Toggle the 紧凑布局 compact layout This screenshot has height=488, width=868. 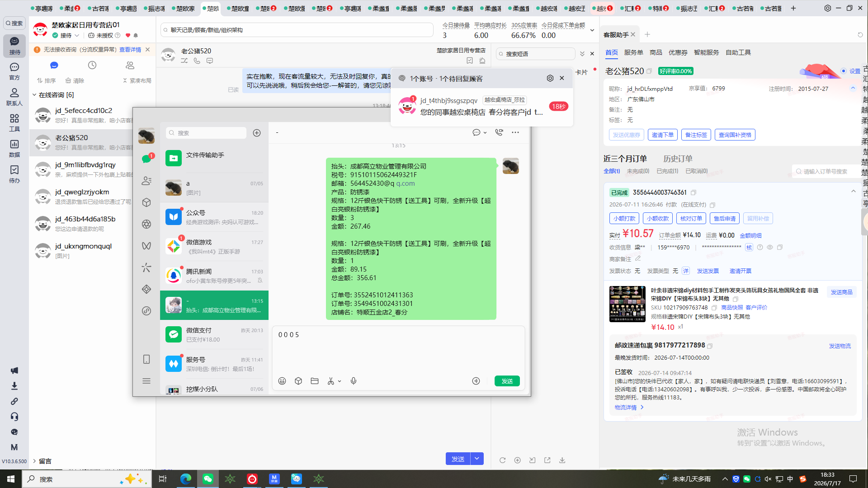tap(137, 80)
